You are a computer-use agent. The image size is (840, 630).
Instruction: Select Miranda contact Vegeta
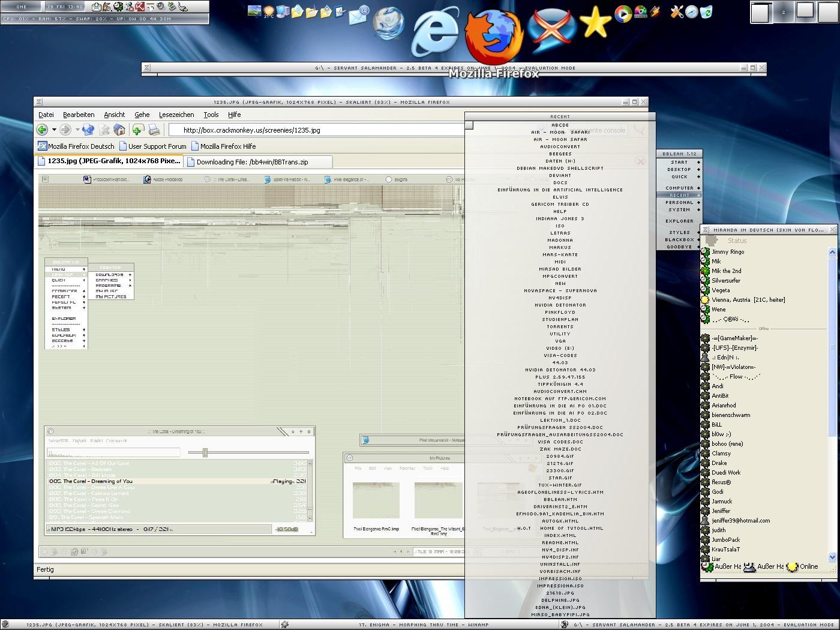(x=721, y=290)
